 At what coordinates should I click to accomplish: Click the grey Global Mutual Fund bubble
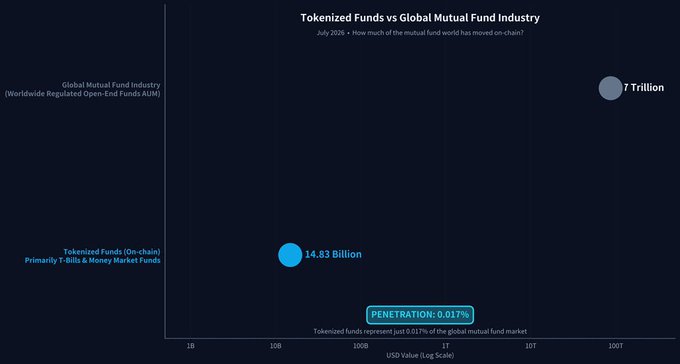610,88
